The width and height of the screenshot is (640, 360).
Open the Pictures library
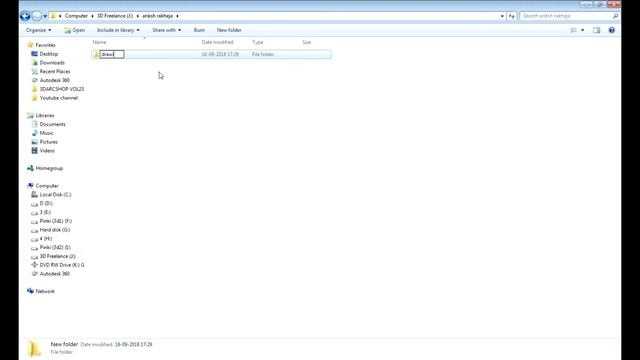(49, 142)
